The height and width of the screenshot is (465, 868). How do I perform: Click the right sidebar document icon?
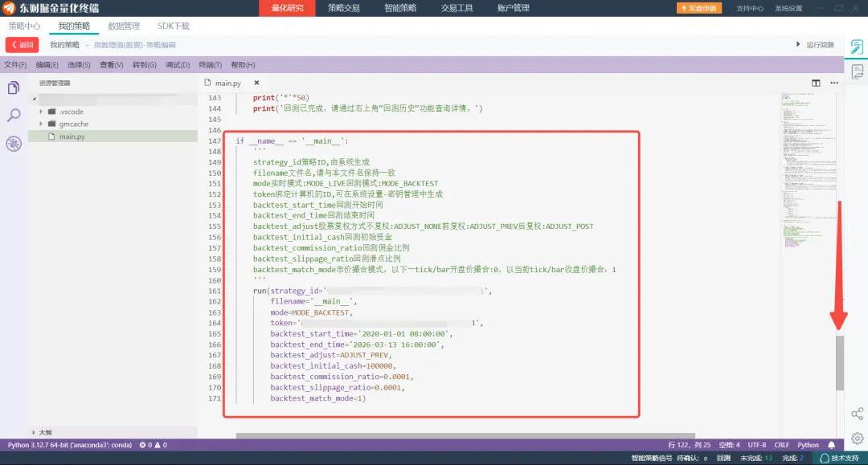pyautogui.click(x=857, y=71)
